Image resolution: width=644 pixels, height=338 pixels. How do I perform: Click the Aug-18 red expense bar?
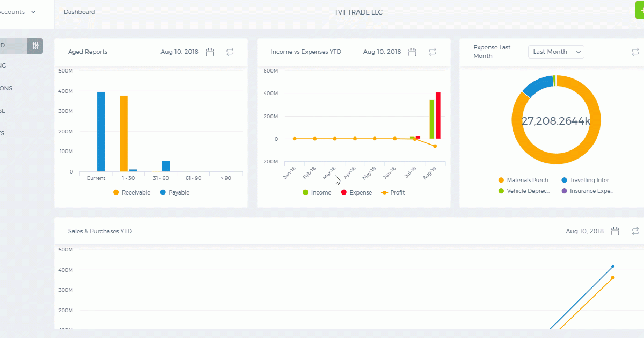coord(438,116)
